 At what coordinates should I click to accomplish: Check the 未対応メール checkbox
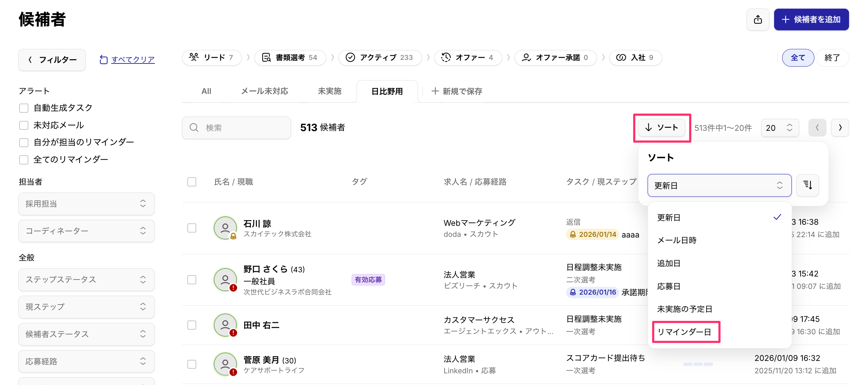tap(24, 125)
